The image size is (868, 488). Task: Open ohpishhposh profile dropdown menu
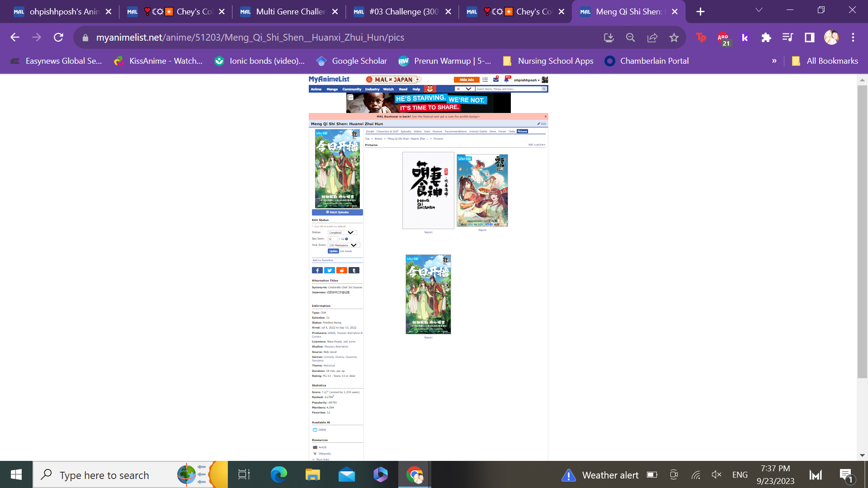527,80
